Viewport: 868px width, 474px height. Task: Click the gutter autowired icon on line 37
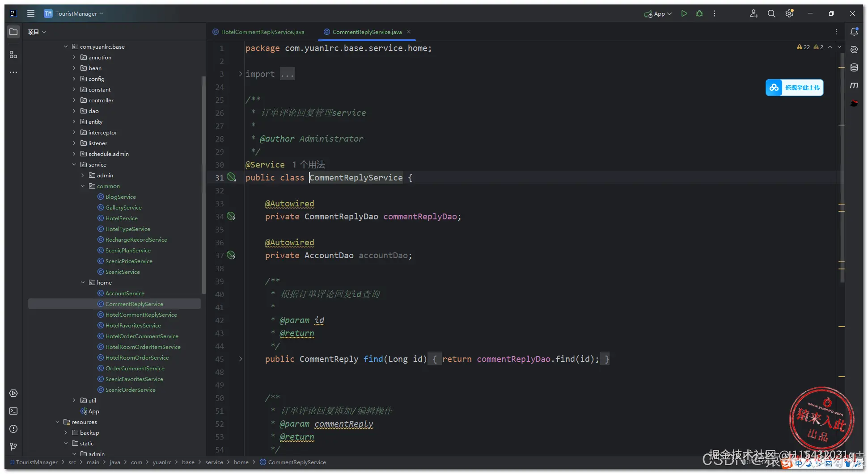231,255
